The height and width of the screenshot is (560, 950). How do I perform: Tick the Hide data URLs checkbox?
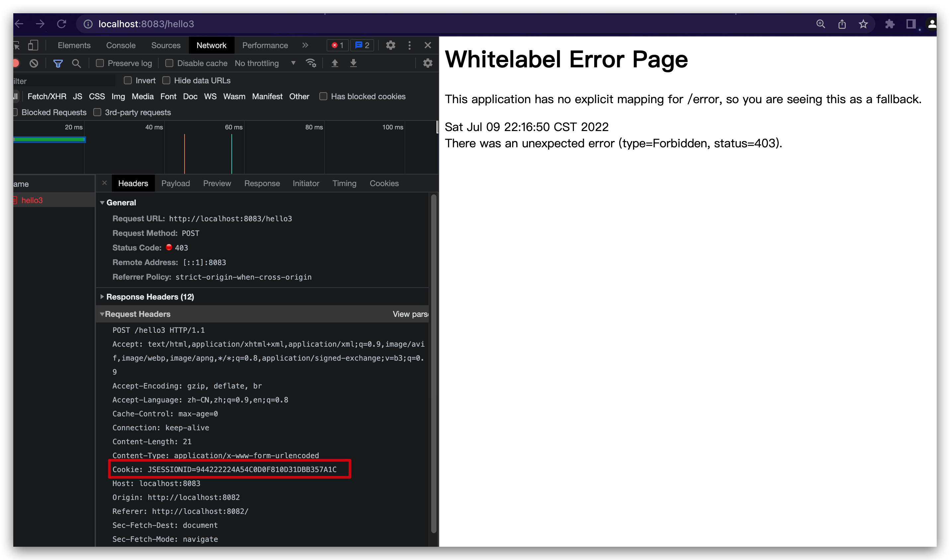pyautogui.click(x=166, y=80)
